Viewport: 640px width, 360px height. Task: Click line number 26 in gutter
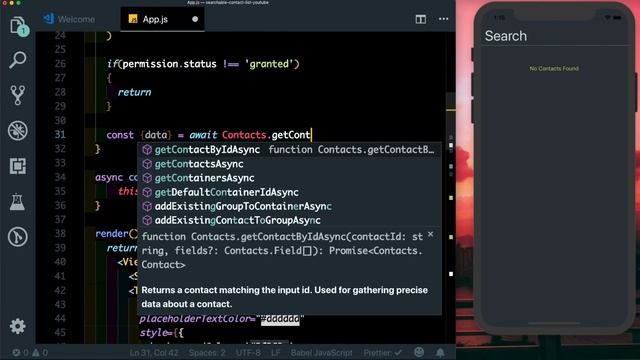[60, 64]
